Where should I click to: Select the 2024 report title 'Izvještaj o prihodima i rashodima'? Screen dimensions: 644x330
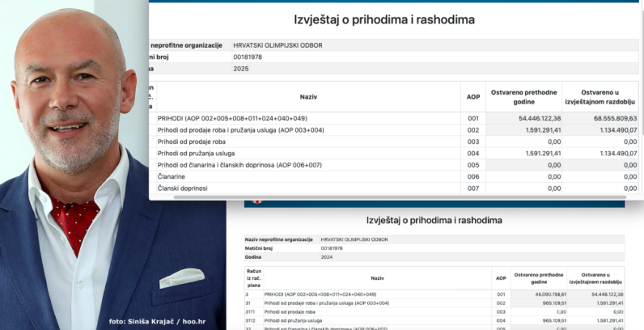click(x=434, y=221)
